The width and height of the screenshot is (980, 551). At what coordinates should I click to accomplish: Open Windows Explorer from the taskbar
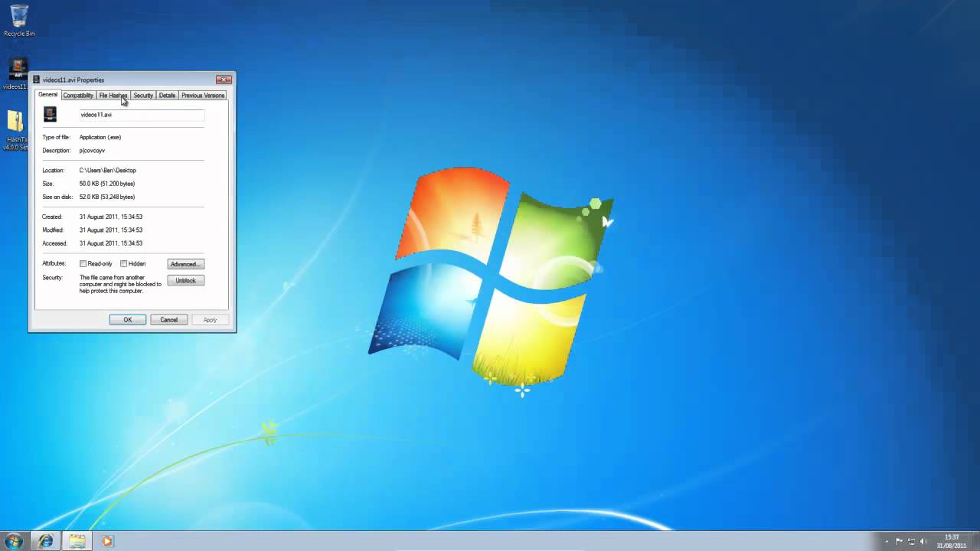[x=77, y=541]
